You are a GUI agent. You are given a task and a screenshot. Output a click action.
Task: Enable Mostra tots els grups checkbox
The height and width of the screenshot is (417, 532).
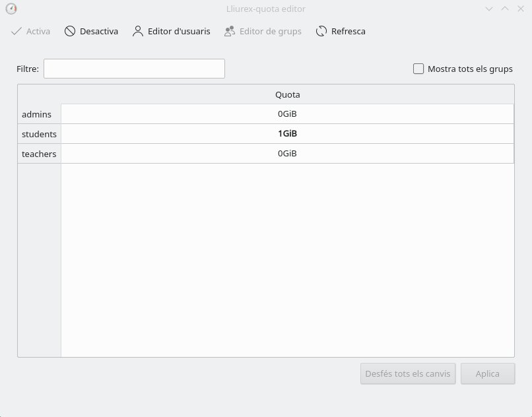(x=418, y=69)
